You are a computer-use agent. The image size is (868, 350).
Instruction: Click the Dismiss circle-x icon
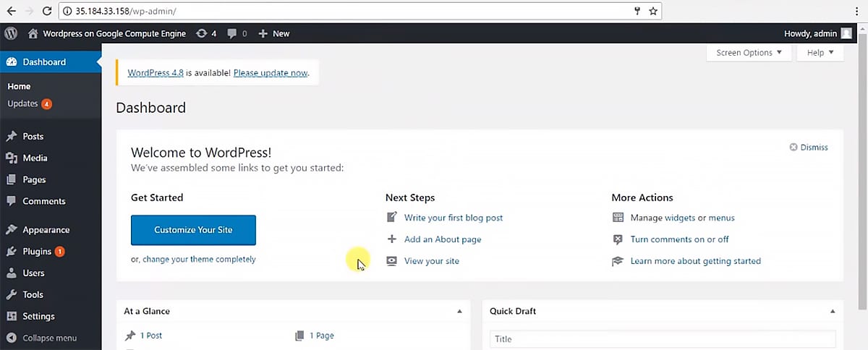pyautogui.click(x=793, y=148)
